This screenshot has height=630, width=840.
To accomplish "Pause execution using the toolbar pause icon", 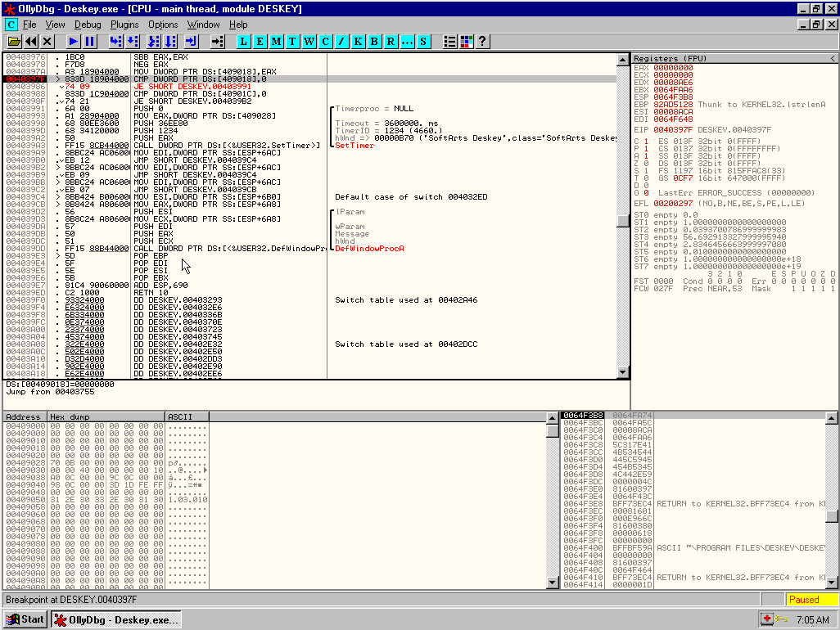I will (x=90, y=41).
